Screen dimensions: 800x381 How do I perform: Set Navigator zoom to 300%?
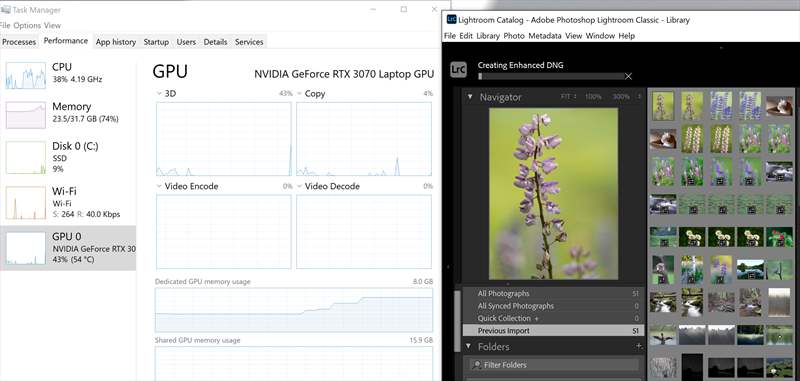click(x=621, y=96)
